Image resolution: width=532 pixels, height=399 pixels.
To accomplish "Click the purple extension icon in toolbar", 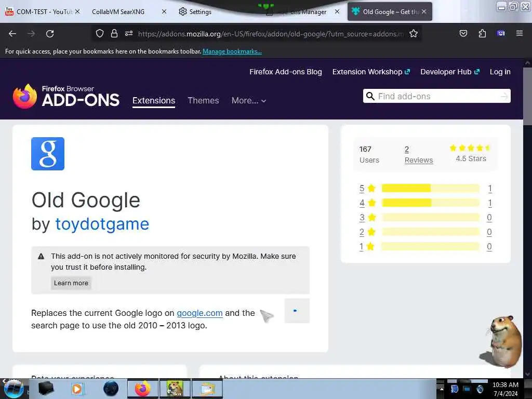I will (x=501, y=33).
